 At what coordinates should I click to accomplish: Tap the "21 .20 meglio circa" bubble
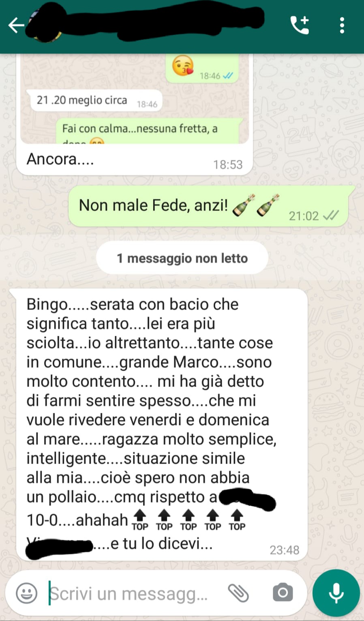(x=94, y=100)
